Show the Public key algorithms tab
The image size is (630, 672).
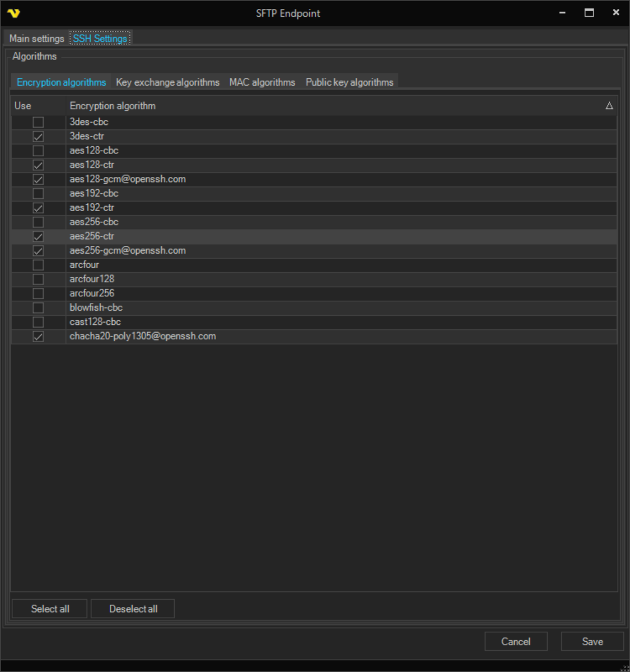tap(349, 82)
